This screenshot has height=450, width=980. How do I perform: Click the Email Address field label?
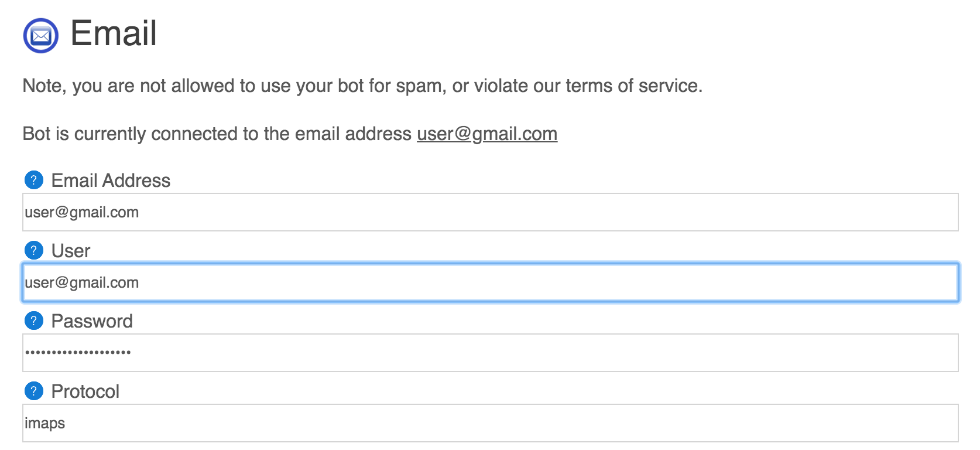111,180
